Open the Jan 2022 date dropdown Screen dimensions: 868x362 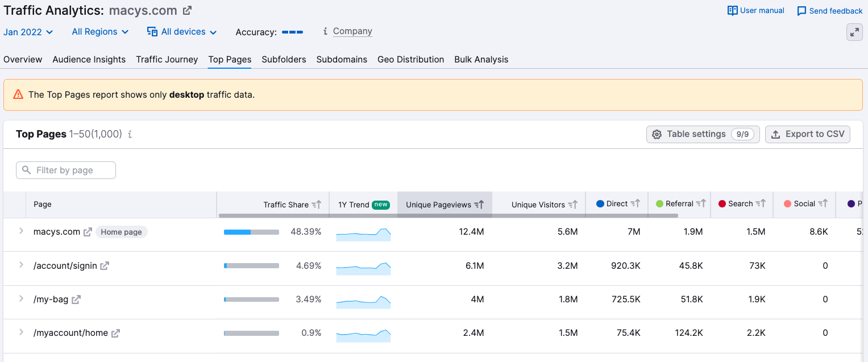point(28,32)
